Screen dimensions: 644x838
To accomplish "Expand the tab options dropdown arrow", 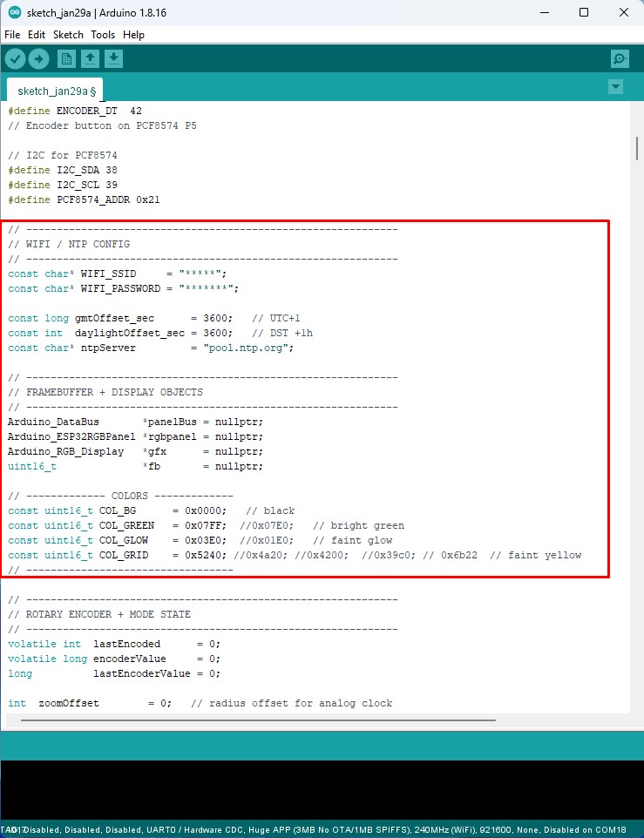I will [x=616, y=87].
